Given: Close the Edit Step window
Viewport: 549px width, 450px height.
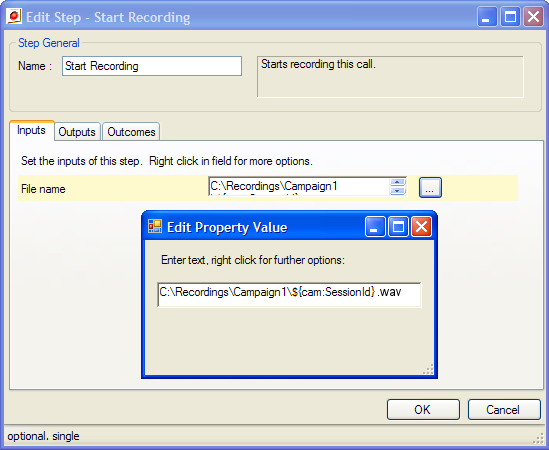Looking at the screenshot, I should pos(533,16).
